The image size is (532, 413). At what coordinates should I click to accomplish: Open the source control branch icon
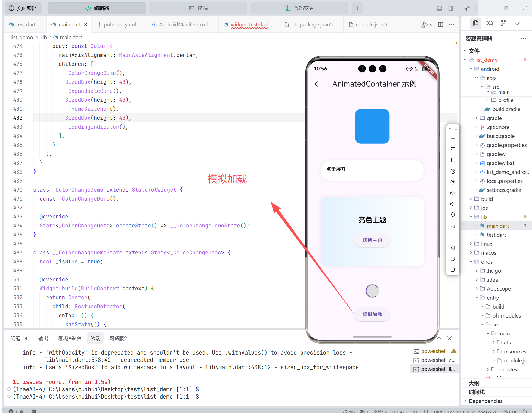[x=503, y=23]
